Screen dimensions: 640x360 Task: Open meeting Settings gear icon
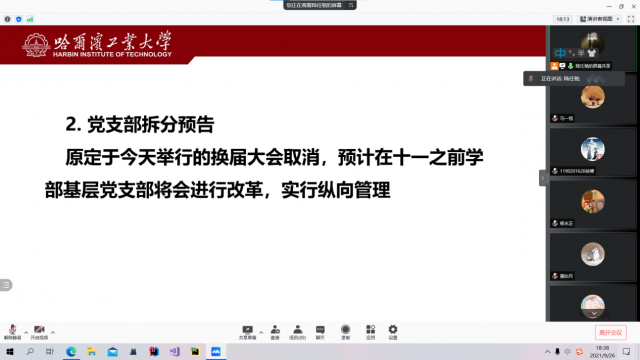(x=393, y=332)
